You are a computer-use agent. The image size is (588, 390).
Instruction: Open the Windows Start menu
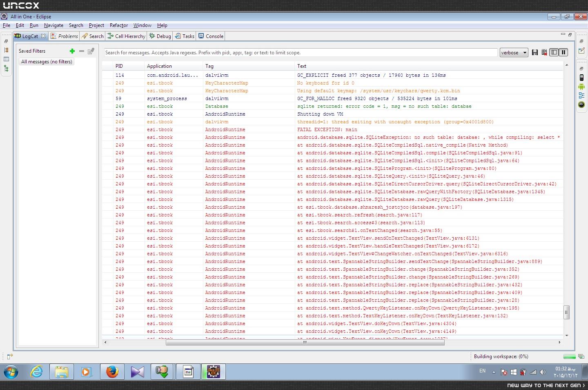(11, 372)
